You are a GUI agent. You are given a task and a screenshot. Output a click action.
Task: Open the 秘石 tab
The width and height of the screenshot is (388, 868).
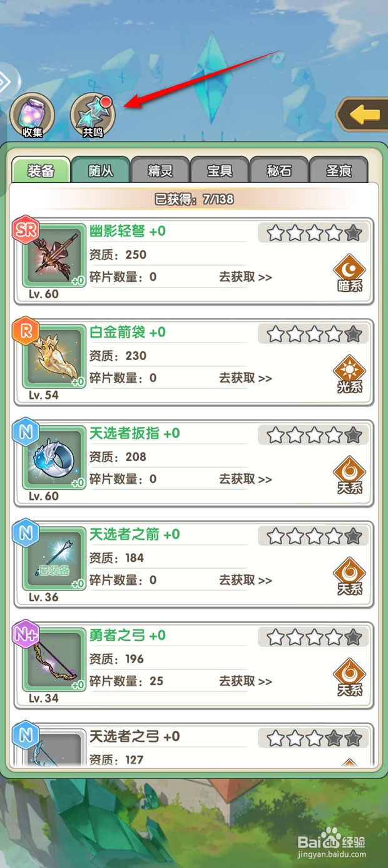click(x=279, y=170)
